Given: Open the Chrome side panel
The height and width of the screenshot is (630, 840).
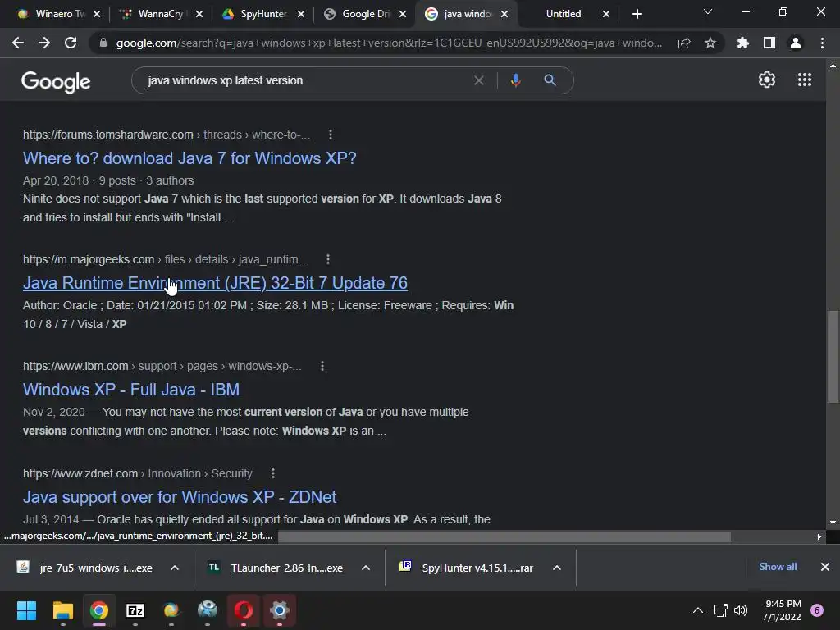Looking at the screenshot, I should (x=769, y=43).
